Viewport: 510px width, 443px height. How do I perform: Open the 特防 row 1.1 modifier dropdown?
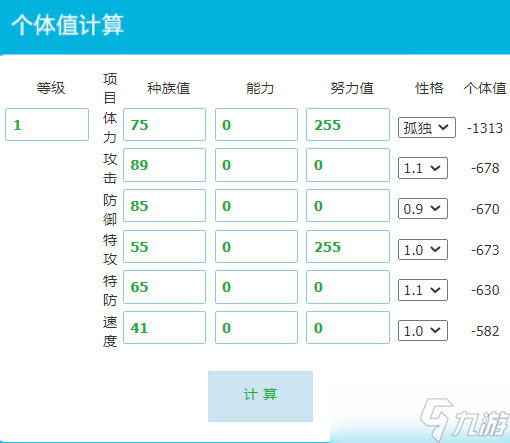click(x=423, y=290)
